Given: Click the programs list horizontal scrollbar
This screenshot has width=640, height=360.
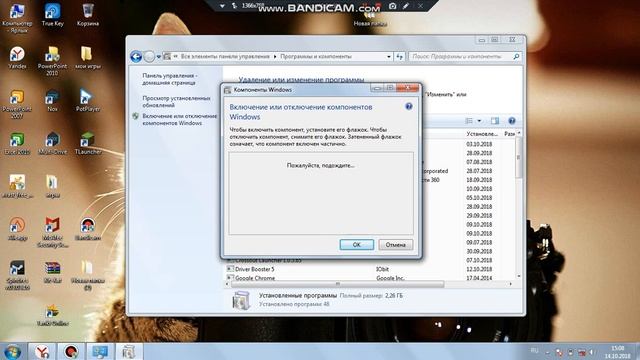Looking at the screenshot, I should tap(338, 284).
